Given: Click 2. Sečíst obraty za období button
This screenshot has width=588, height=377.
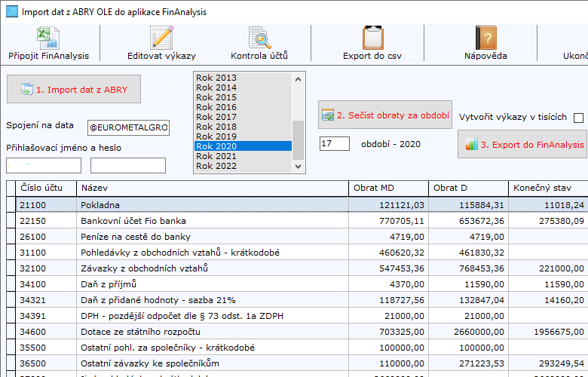Looking at the screenshot, I should [x=385, y=115].
